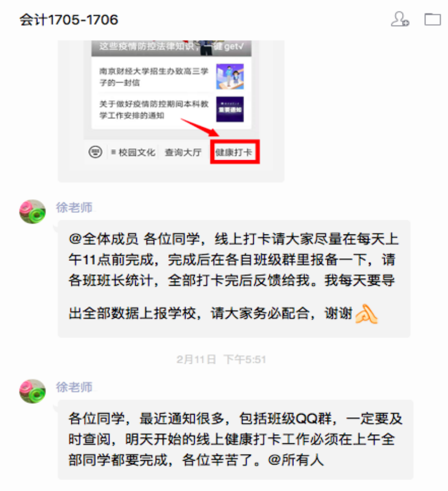
Task: Click the 重要通知 purple article thumbnail
Action: (x=230, y=109)
